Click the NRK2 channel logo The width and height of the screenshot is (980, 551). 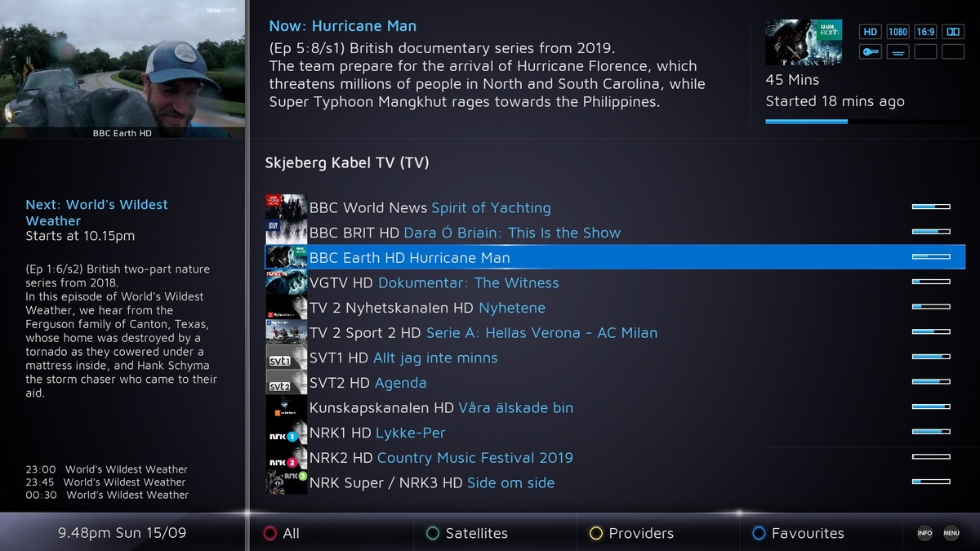pos(287,458)
